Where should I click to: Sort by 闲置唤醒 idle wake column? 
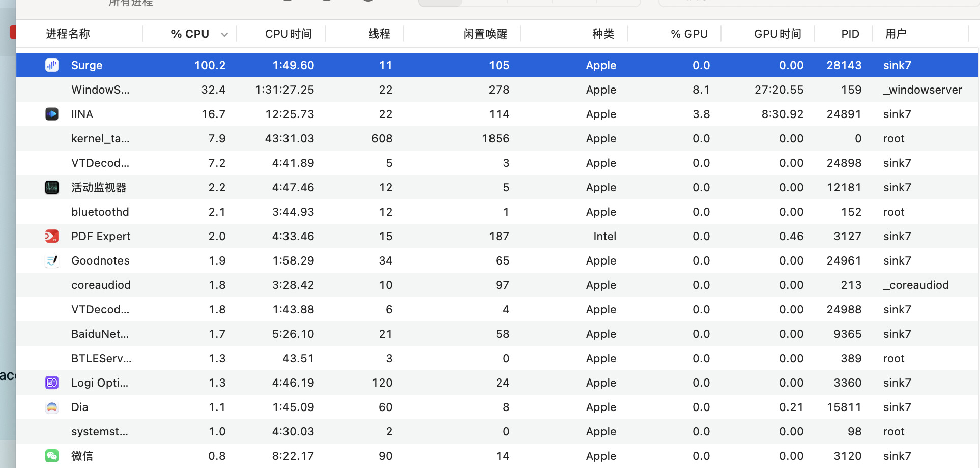coord(485,34)
